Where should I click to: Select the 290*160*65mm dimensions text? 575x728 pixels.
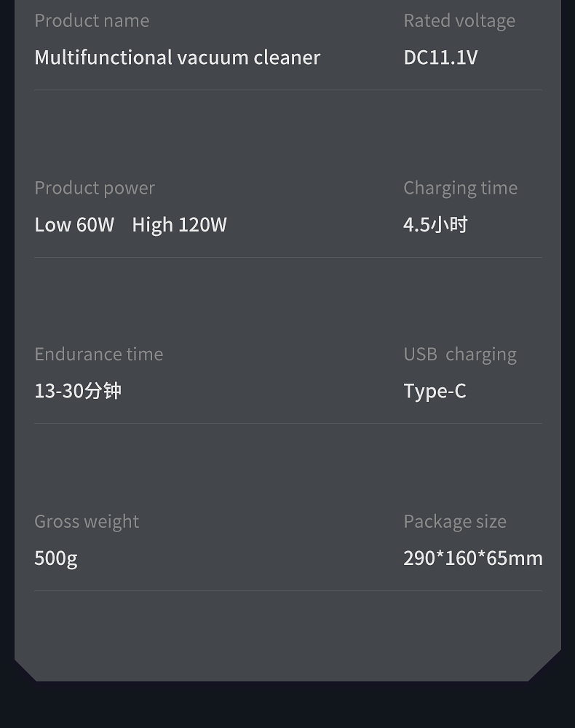[473, 558]
